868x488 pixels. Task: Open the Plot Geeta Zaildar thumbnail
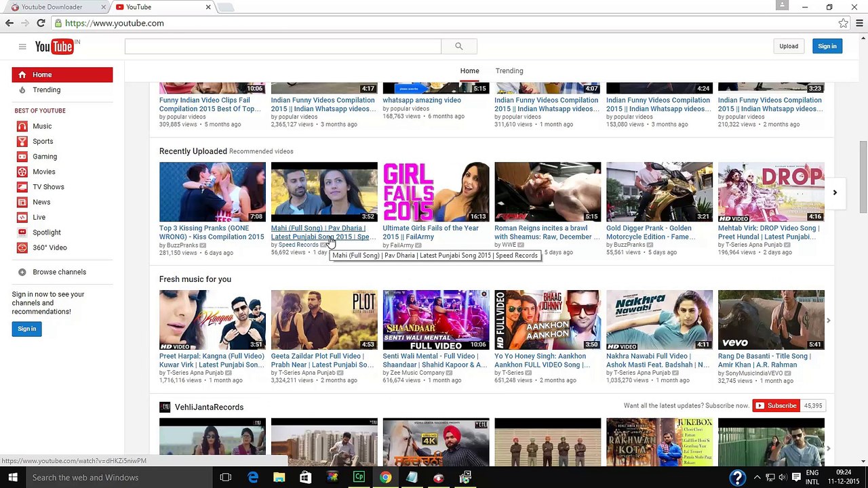tap(324, 320)
